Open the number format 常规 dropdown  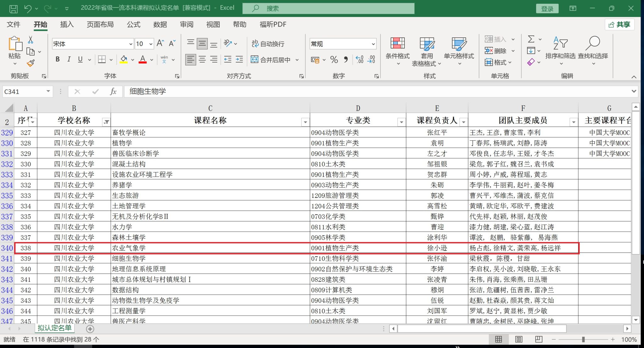(373, 44)
